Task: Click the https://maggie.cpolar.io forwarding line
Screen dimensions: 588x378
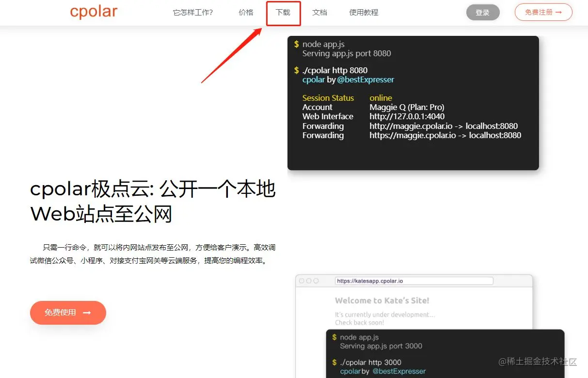Action: [x=445, y=135]
